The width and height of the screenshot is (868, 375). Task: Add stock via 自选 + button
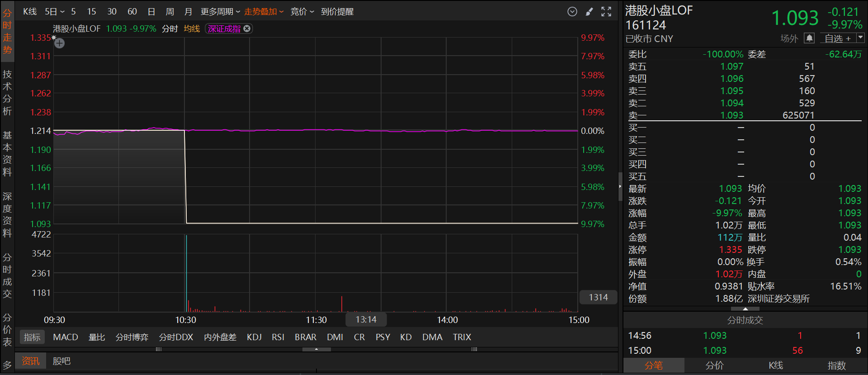838,38
